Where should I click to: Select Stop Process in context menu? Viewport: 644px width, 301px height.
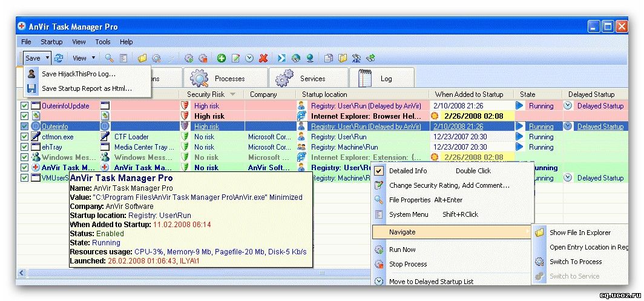click(453, 264)
